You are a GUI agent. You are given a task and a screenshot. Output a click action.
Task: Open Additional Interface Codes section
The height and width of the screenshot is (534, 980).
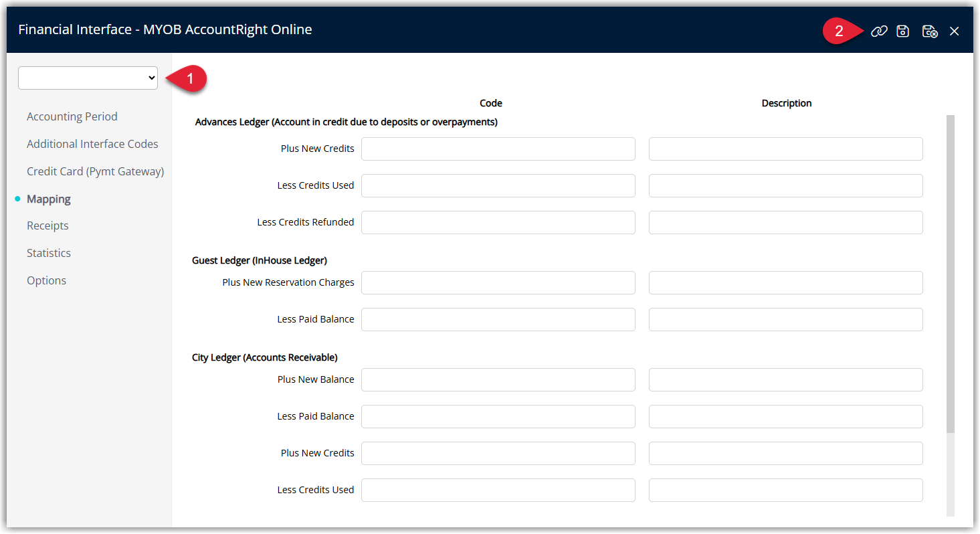point(92,144)
